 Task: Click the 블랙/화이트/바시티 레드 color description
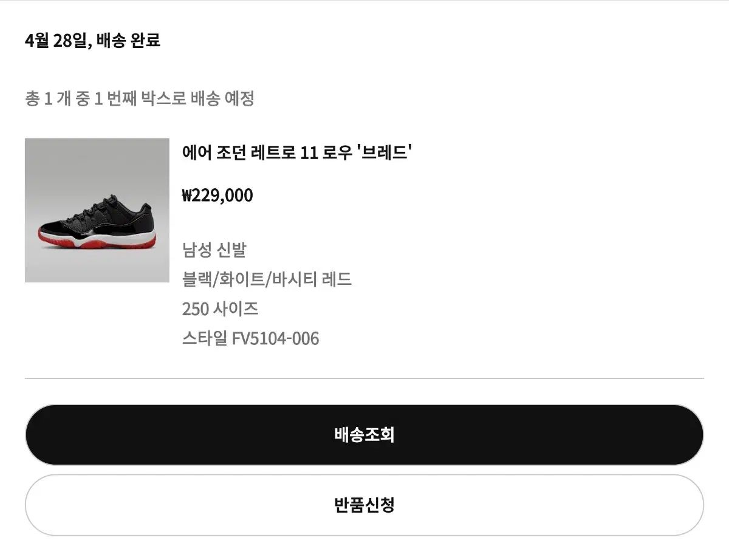[267, 279]
